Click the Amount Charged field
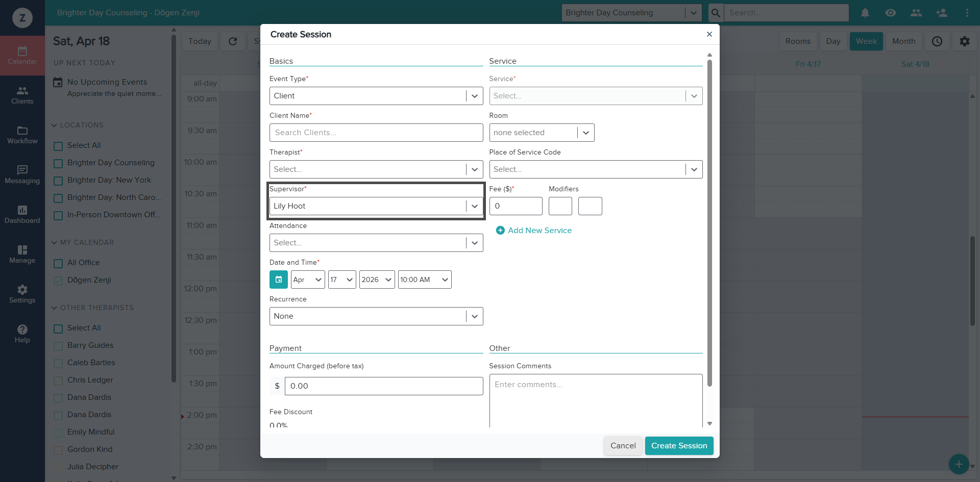The height and width of the screenshot is (482, 980). click(x=384, y=386)
